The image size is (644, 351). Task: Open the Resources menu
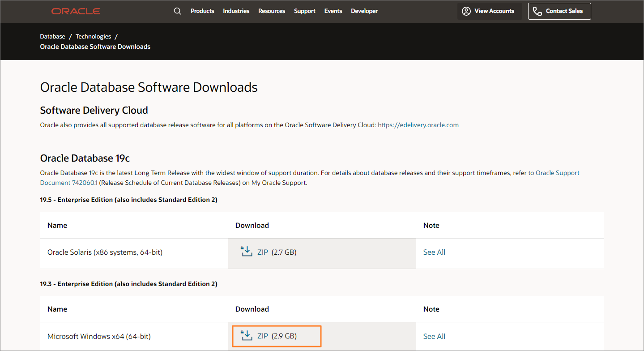(272, 11)
